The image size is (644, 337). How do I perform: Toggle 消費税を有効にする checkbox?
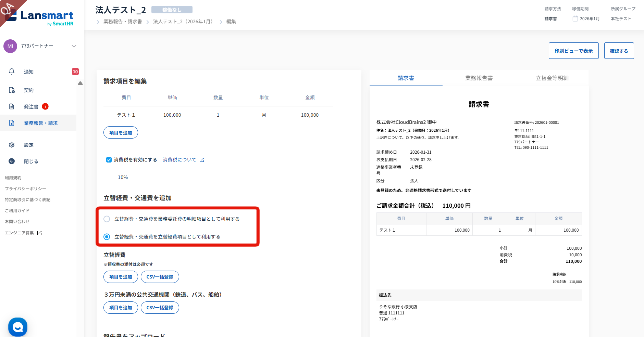(109, 160)
